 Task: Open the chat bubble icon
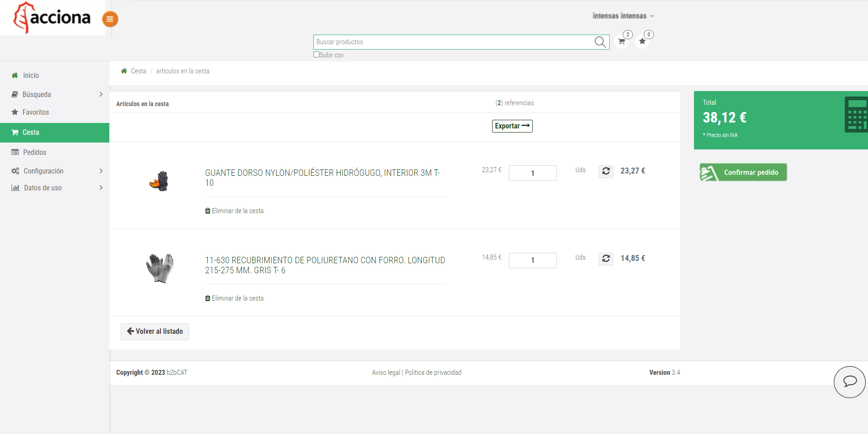click(849, 382)
